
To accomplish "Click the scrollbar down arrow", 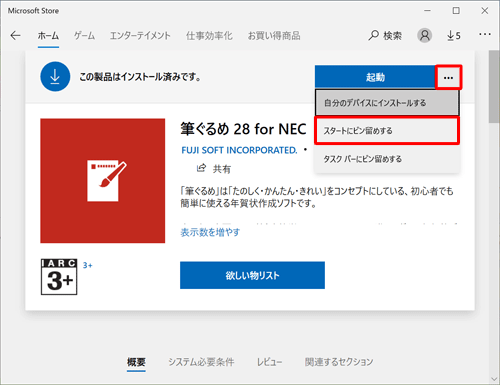I will (x=494, y=379).
